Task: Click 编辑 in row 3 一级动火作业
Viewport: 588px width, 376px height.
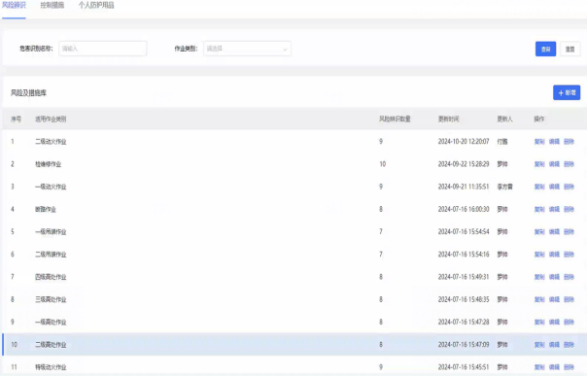Action: (x=554, y=187)
